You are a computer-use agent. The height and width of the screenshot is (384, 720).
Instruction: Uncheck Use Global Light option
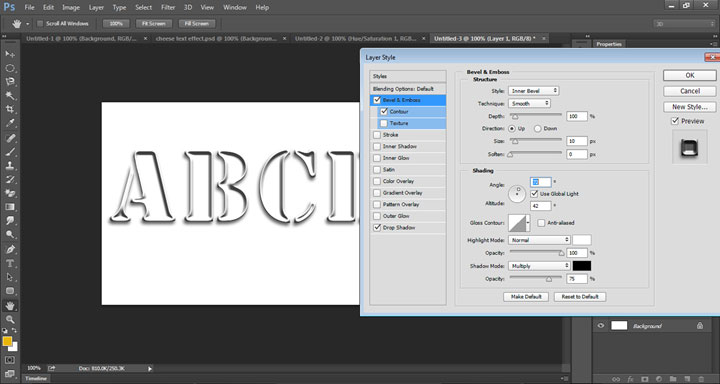pos(534,194)
